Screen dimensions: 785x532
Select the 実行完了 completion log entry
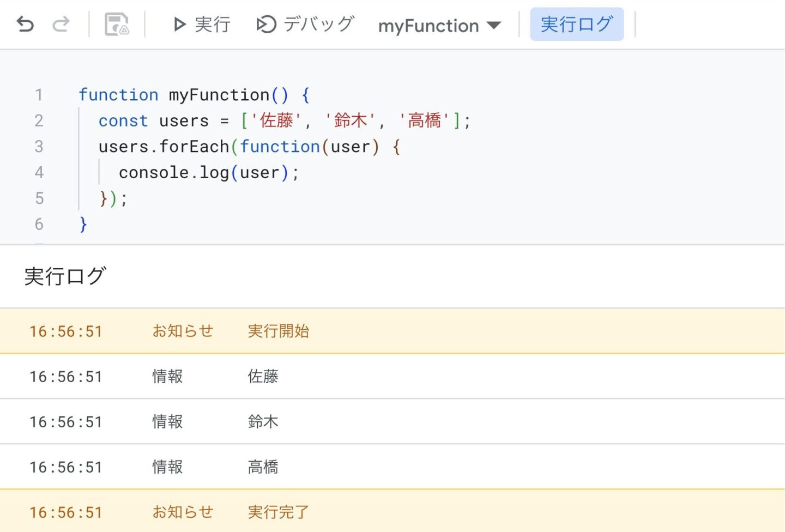point(277,511)
